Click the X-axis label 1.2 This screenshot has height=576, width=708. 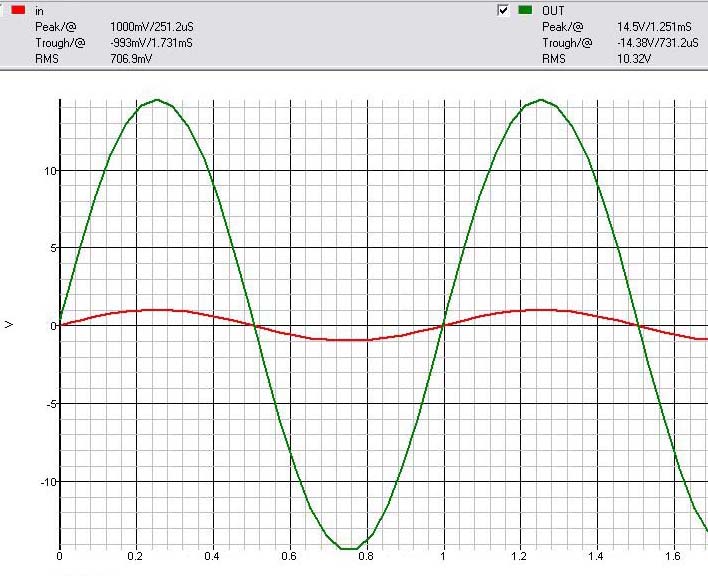(x=519, y=556)
